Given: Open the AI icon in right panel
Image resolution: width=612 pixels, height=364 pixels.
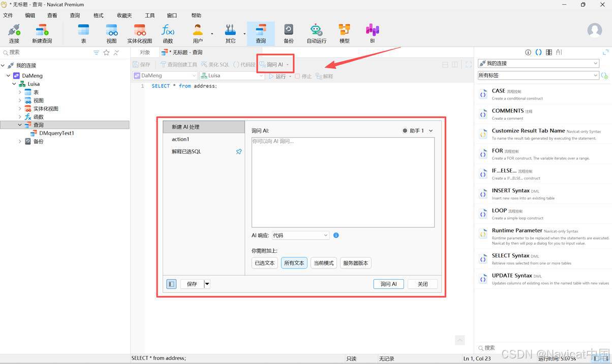Looking at the screenshot, I should pos(559,52).
